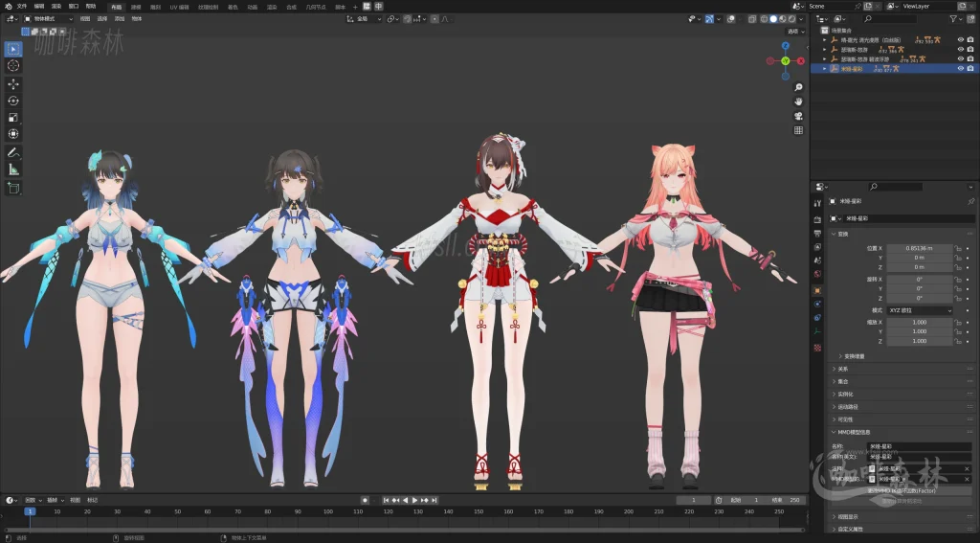Expand selected 米娅-星彩 object in the outliner

click(x=824, y=69)
